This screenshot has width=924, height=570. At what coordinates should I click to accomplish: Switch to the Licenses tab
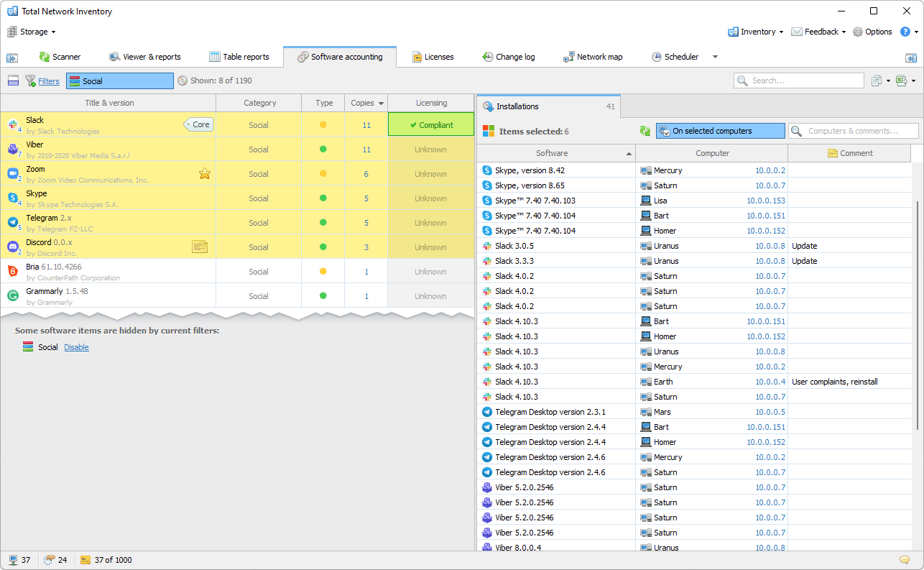pos(433,57)
